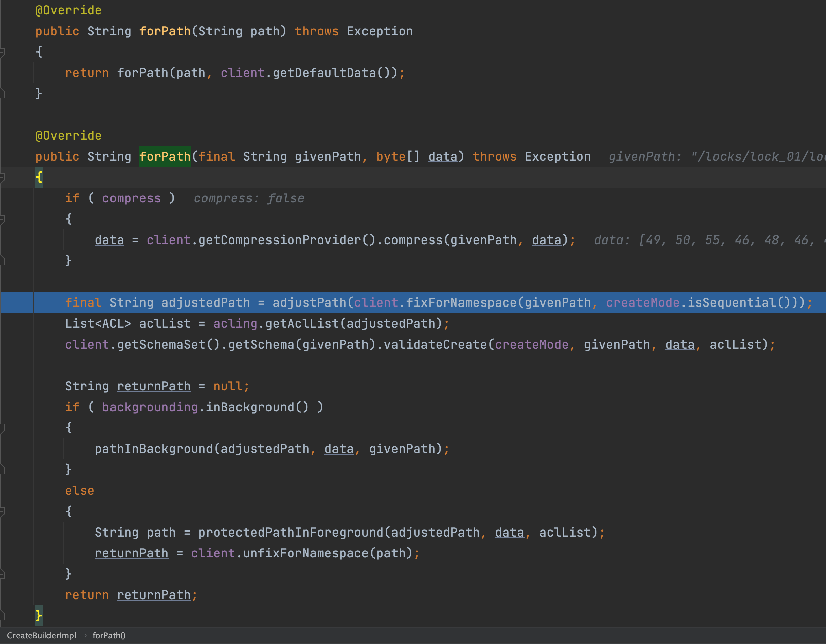The width and height of the screenshot is (826, 644).
Task: Click @Override above the forPath(String path) method
Action: point(68,10)
